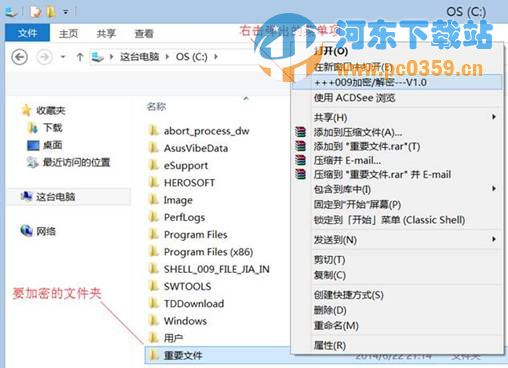
Task: Select the eSupport folder icon
Action: click(153, 165)
